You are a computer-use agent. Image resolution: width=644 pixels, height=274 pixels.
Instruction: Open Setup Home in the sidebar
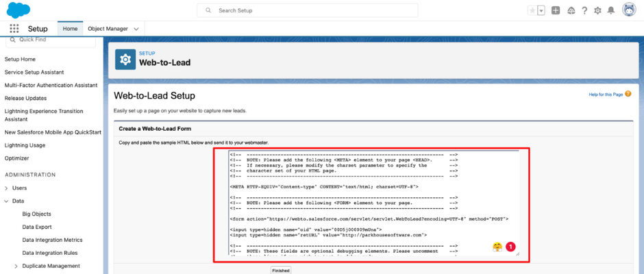20,59
